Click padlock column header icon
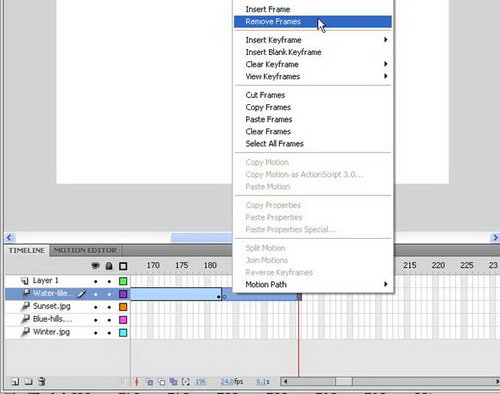Screen dimensions: 500x394 (x=109, y=266)
